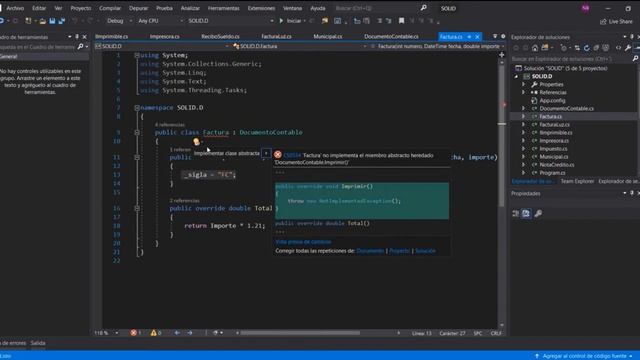Click the navigate backward arrow in editor footer
640x360 pixels.
177,333
